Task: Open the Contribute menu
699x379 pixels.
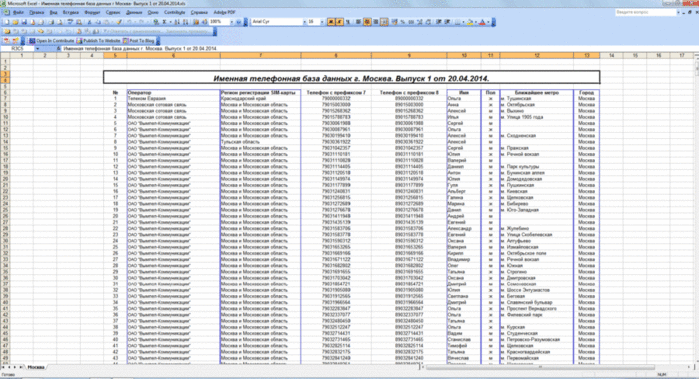Action: click(174, 12)
